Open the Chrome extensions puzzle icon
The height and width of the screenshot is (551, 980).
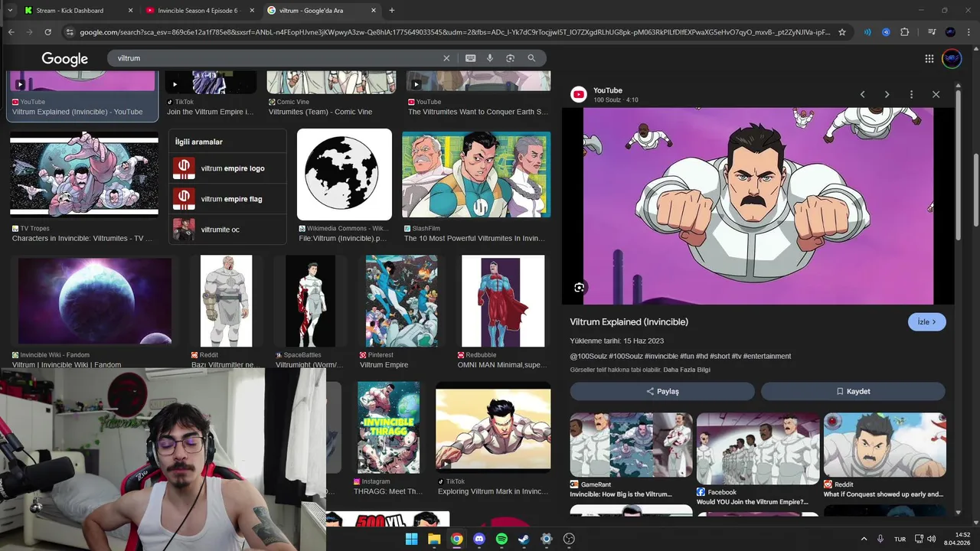pos(904,32)
